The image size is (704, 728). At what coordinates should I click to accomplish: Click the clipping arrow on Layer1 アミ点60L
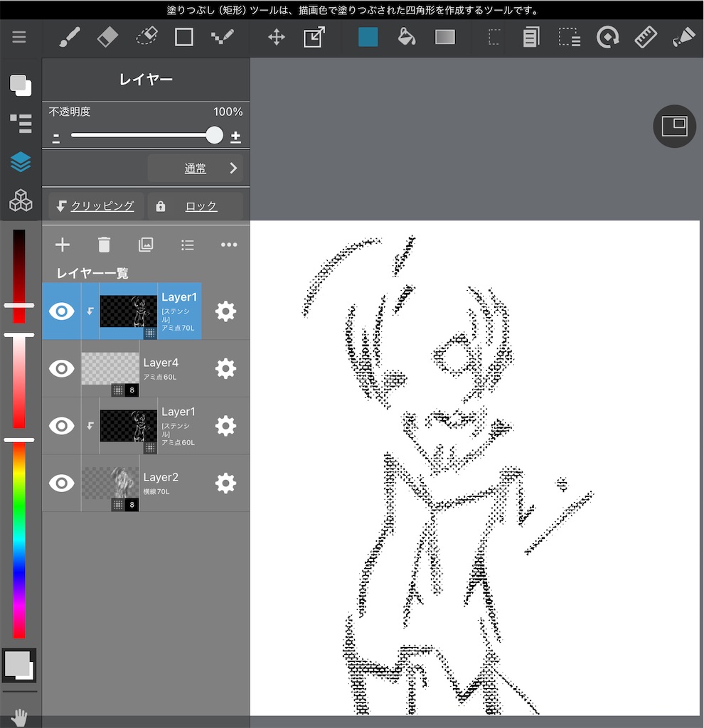point(90,426)
